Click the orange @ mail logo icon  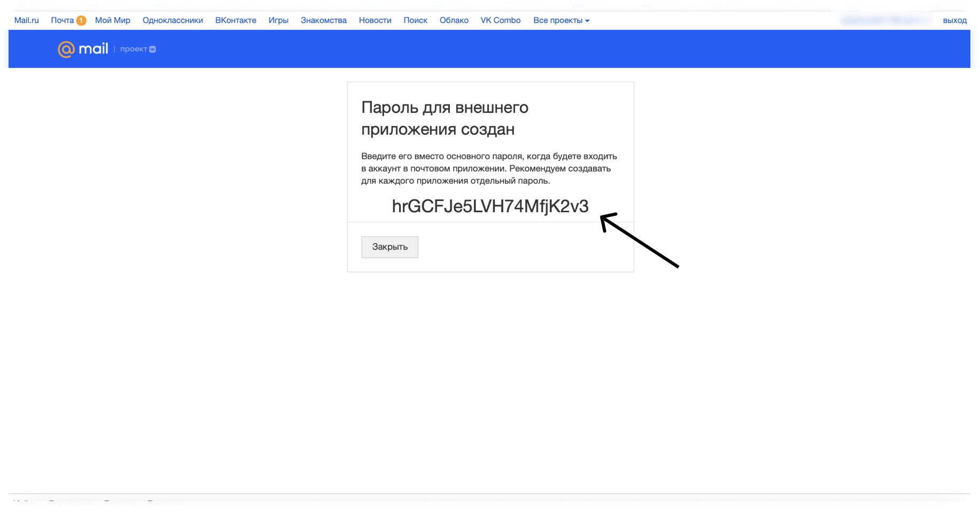point(66,49)
